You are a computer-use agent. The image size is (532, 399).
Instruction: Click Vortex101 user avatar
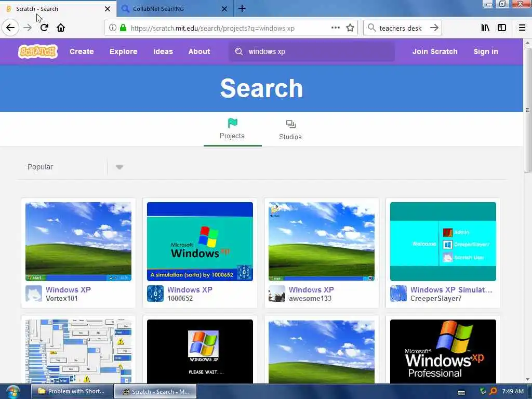click(34, 294)
